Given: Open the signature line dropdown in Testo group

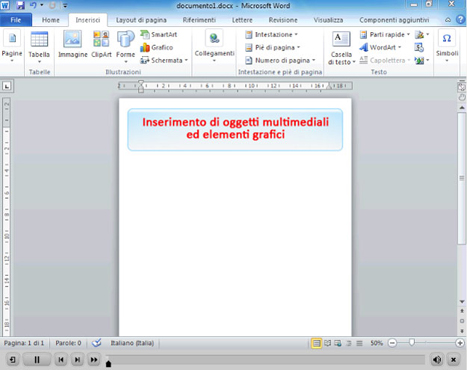Looking at the screenshot, I should 428,34.
